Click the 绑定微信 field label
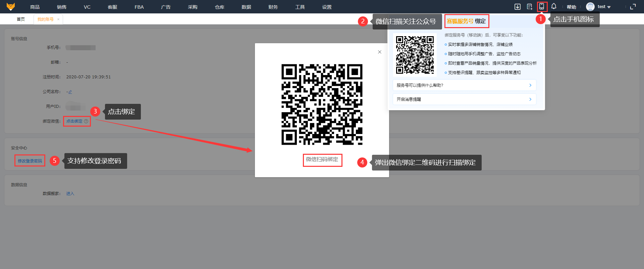 (52, 121)
